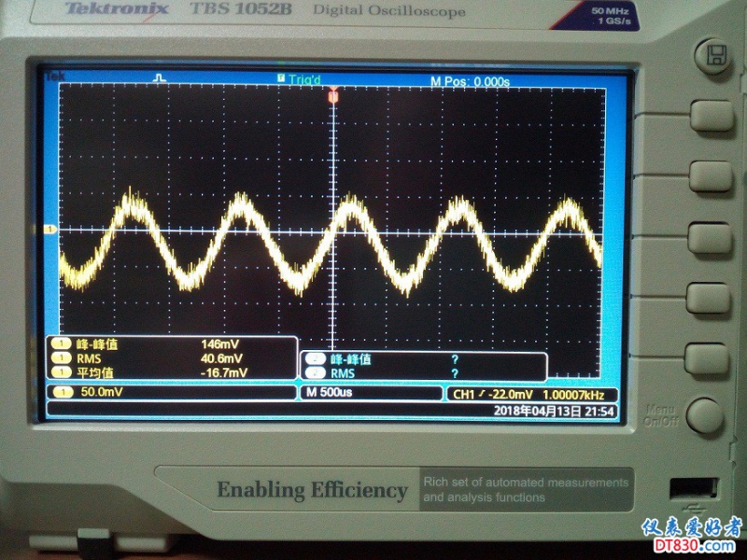Click the M Pos: 0.000s readout
Screen dimensions: 747x560
[x=470, y=82]
